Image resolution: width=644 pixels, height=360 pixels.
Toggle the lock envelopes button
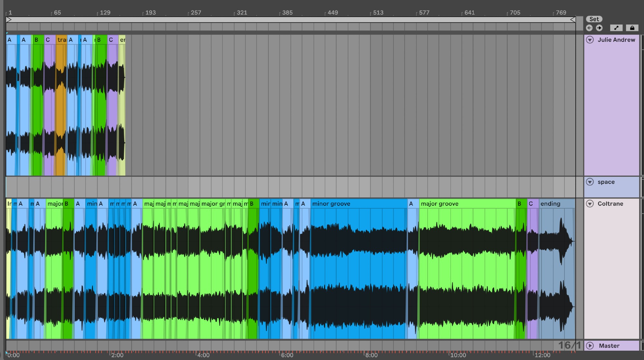point(632,28)
